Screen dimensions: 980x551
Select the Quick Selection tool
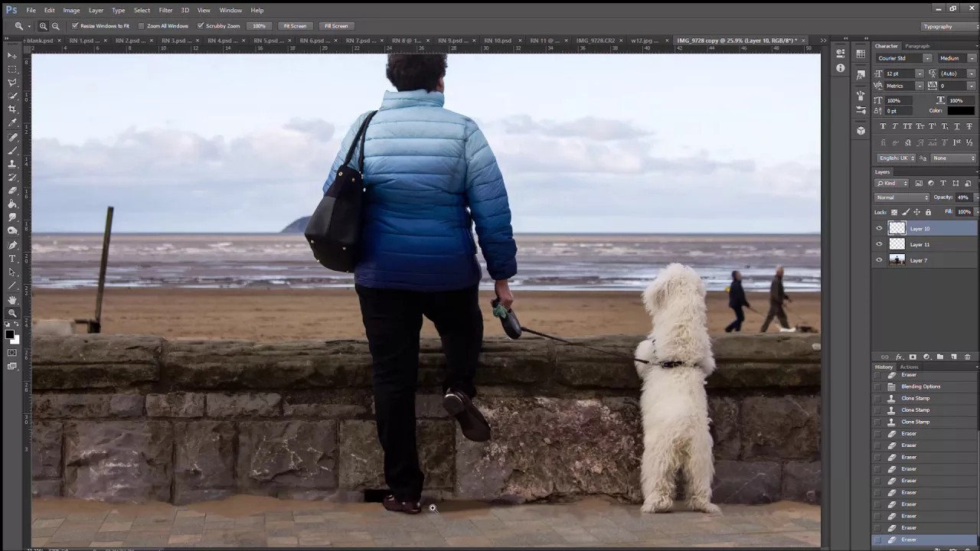(x=12, y=96)
